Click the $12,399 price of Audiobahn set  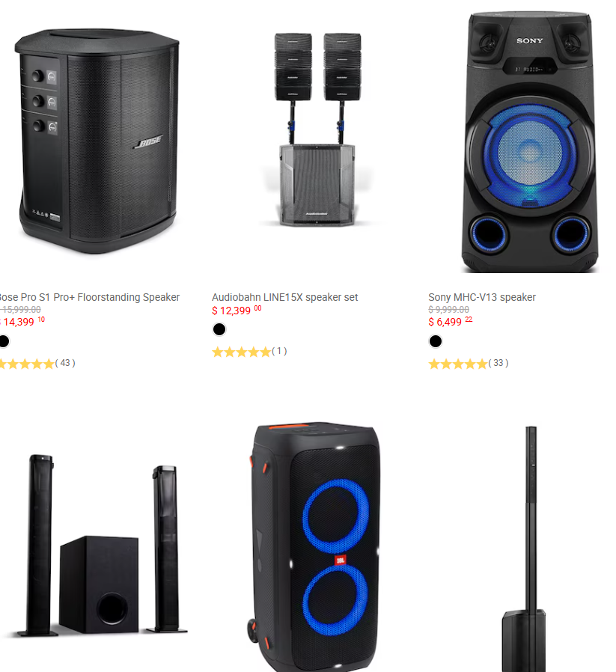coord(237,311)
